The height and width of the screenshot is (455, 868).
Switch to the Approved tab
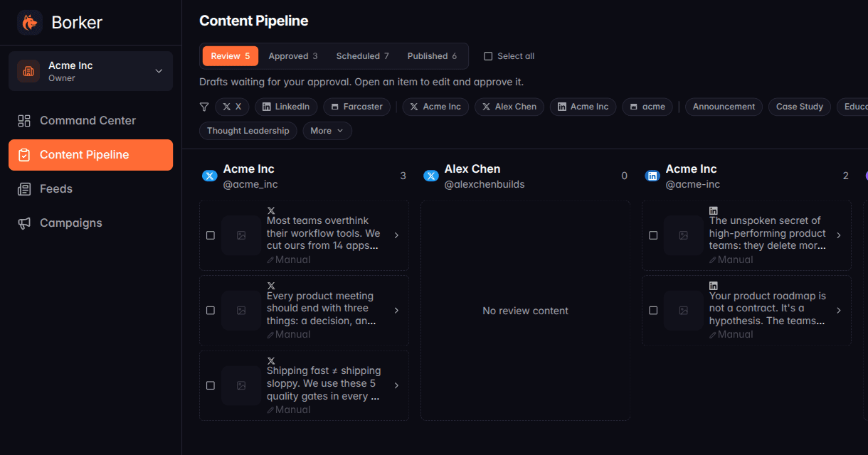pyautogui.click(x=293, y=56)
